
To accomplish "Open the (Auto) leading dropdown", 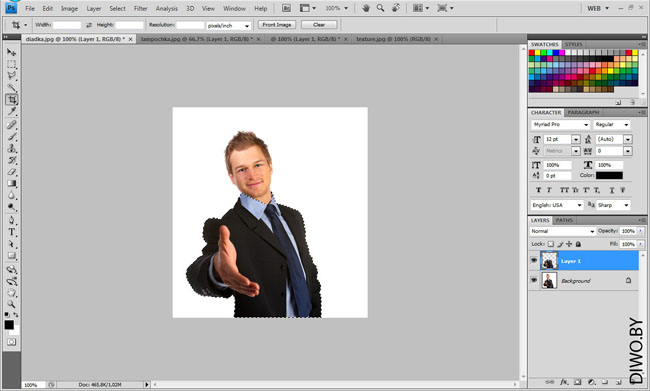I will point(628,139).
